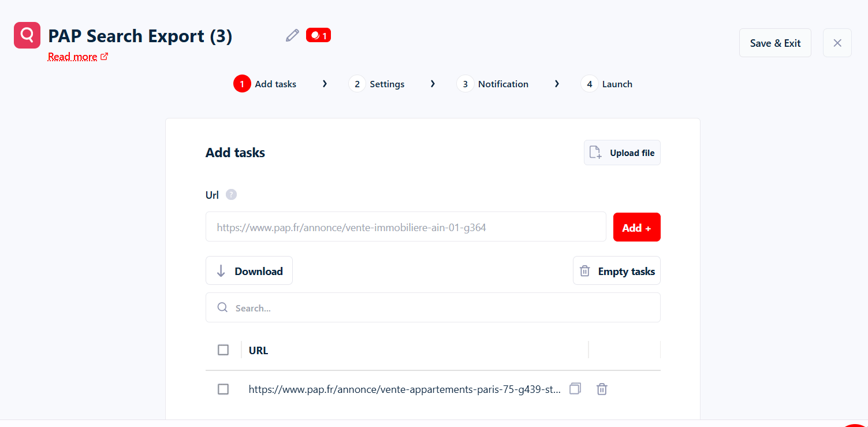Select all tasks with header checkbox
The image size is (868, 427).
[223, 350]
